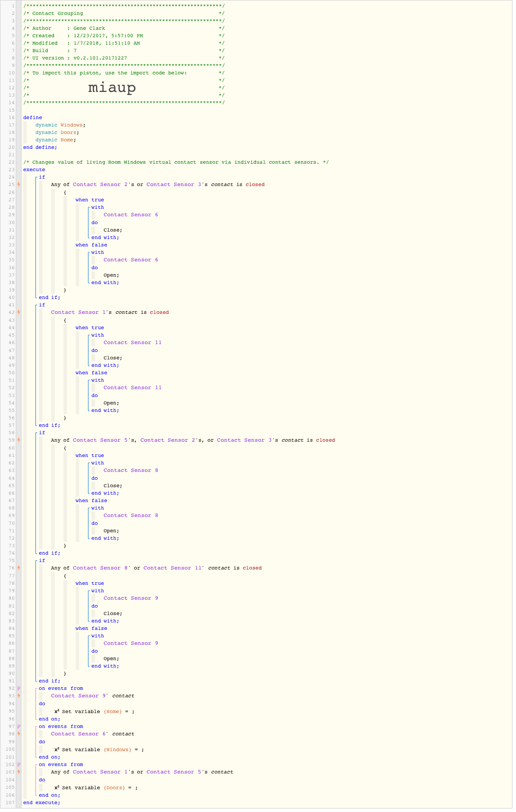Viewport: 516px width, 812px height.
Task: Click 'on events from' on line 97
Action: 61,727
